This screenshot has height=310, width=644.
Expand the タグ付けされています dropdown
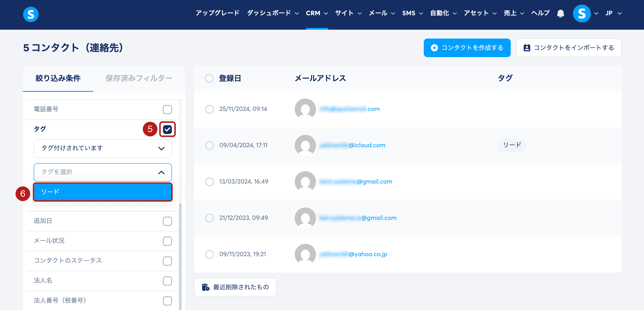click(x=102, y=149)
